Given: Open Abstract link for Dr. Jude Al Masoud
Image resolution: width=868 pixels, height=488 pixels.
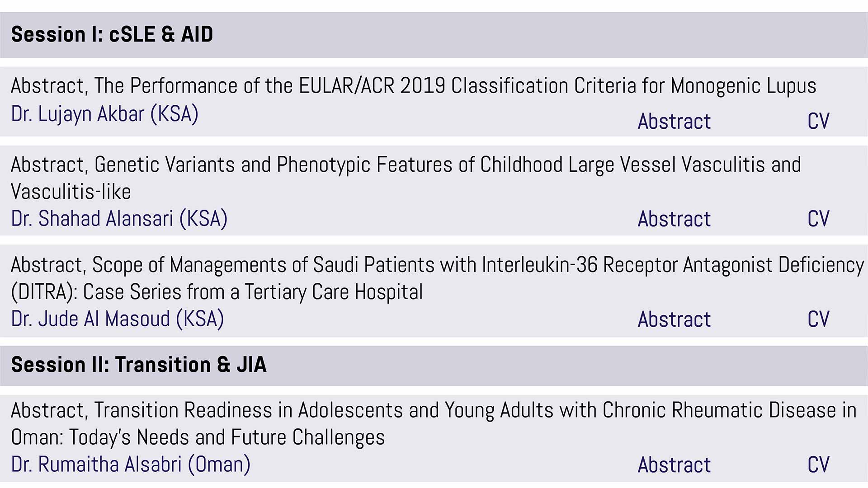Looking at the screenshot, I should pos(674,319).
